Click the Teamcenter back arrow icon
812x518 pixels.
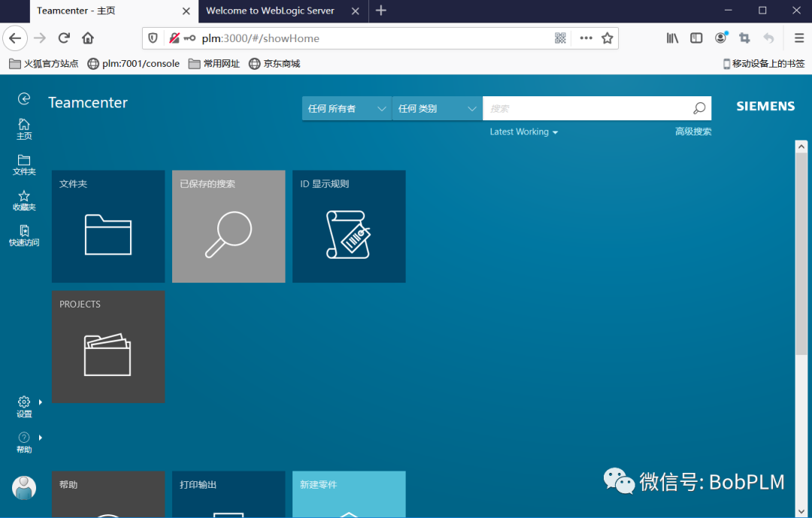tap(24, 98)
